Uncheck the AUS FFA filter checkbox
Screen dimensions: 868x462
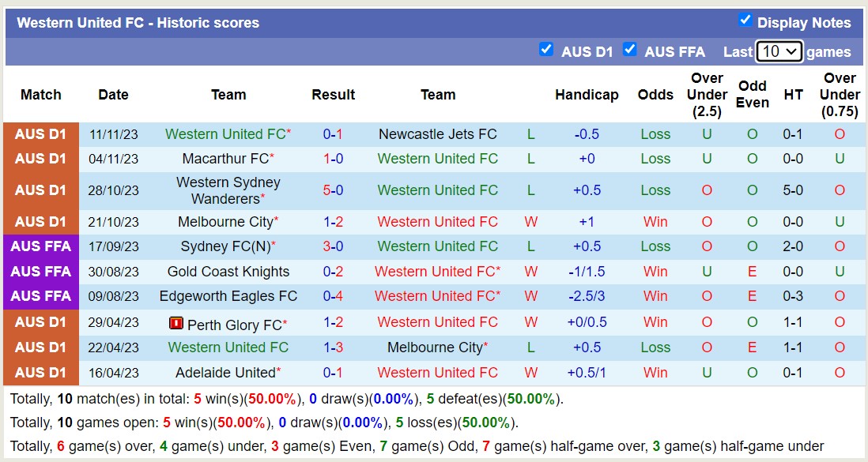(x=630, y=49)
